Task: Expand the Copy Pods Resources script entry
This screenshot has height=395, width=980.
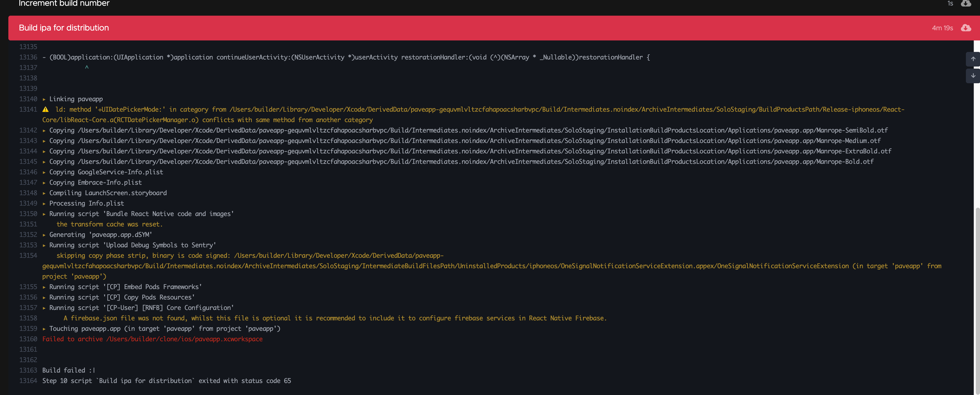Action: 44,298
